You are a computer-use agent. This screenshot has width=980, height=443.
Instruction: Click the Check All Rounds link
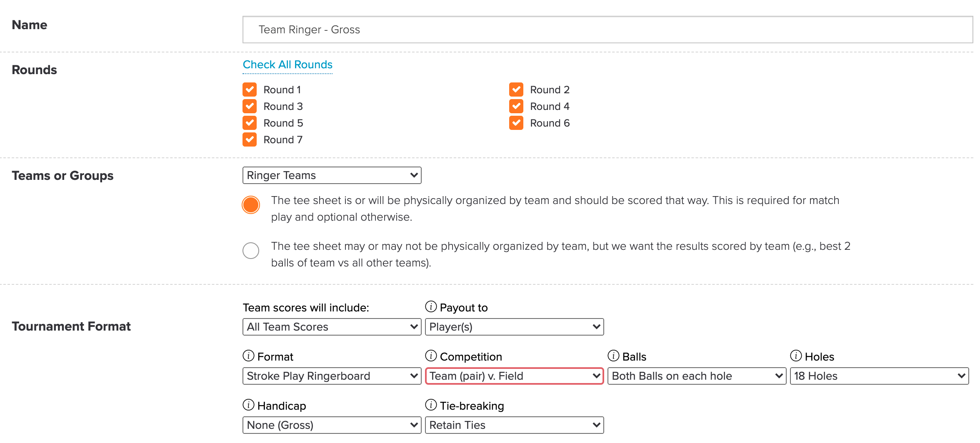coord(287,65)
